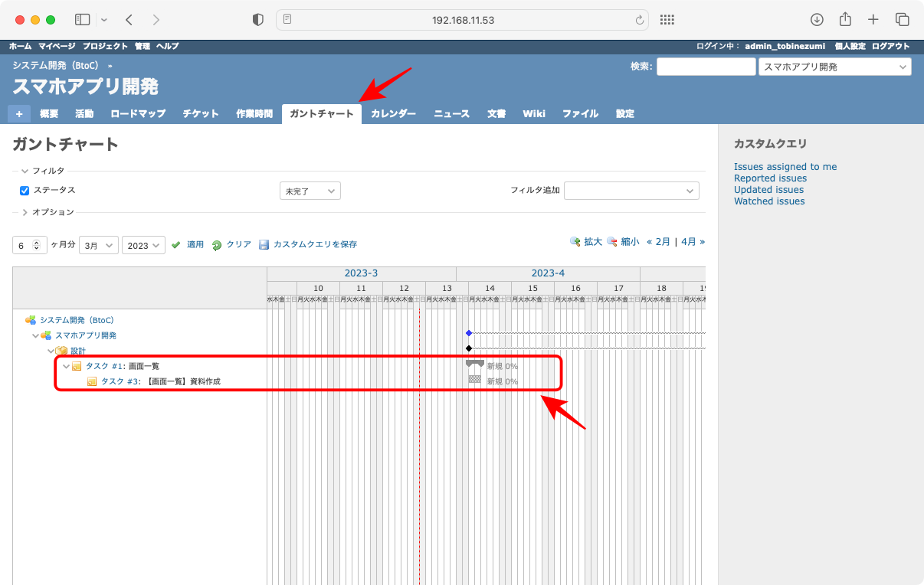Open the Issues assigned to me query
This screenshot has height=585, width=924.
click(785, 167)
